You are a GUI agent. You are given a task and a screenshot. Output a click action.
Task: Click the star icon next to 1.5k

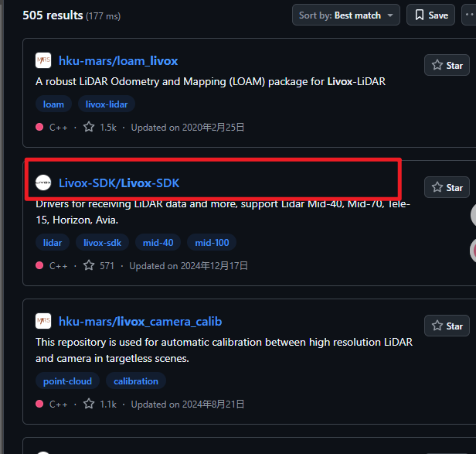(89, 127)
